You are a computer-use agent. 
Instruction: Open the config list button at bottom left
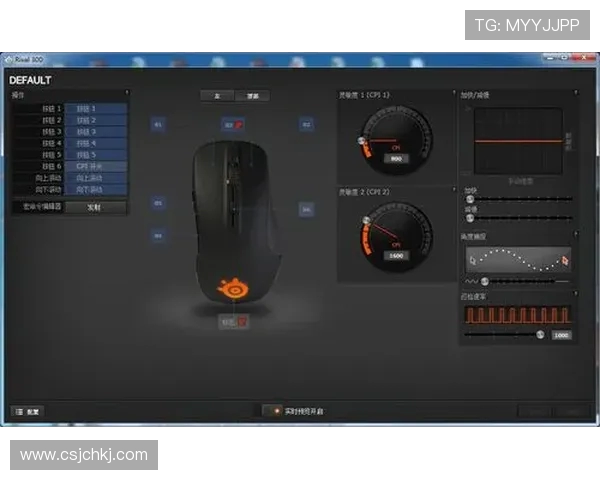[x=28, y=411]
